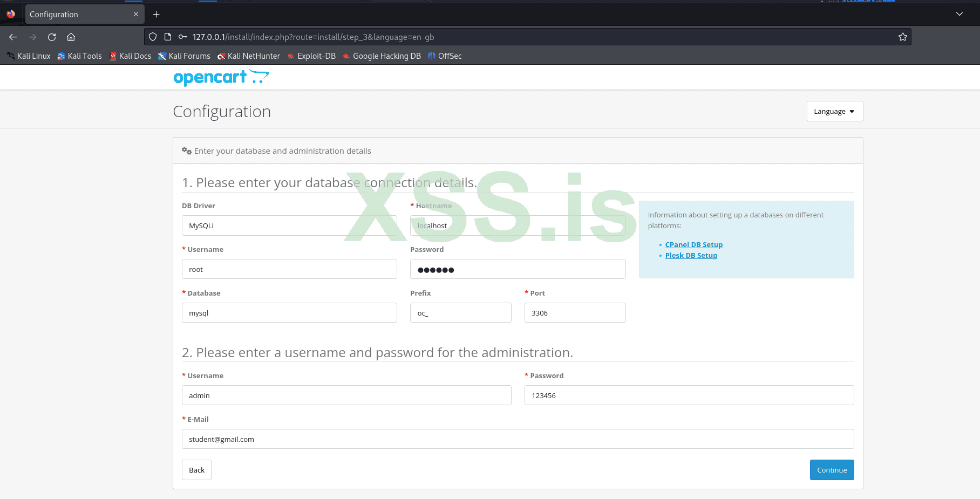Viewport: 980px width, 499px height.
Task: Click the Database name field containing mysql
Action: pos(289,313)
